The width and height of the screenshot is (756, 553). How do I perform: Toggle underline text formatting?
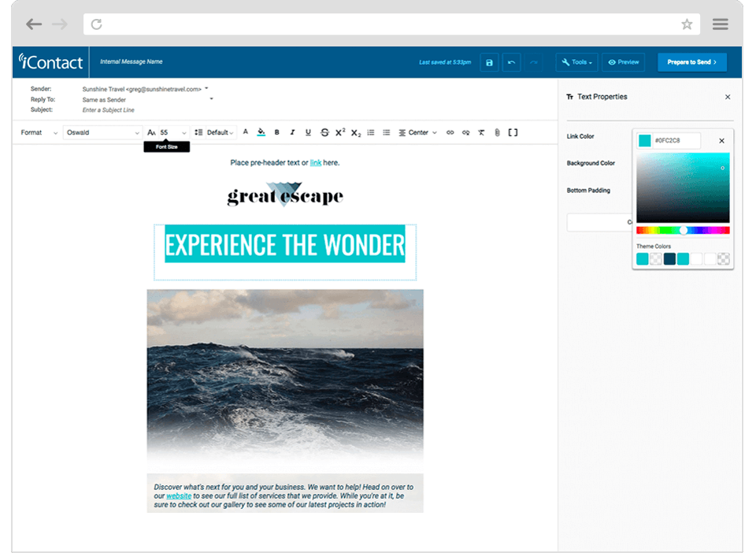308,132
